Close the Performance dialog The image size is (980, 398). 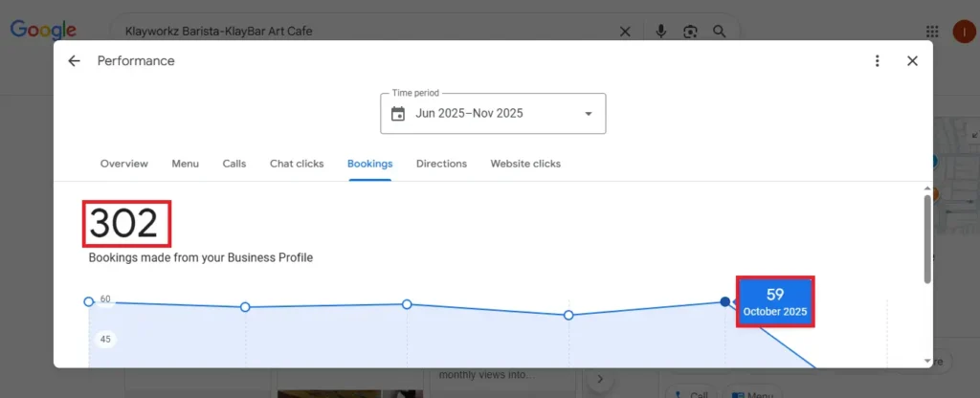(912, 60)
